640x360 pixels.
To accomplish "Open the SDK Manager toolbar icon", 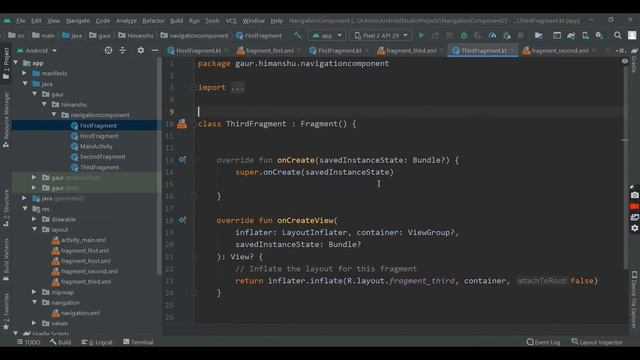I will [599, 36].
